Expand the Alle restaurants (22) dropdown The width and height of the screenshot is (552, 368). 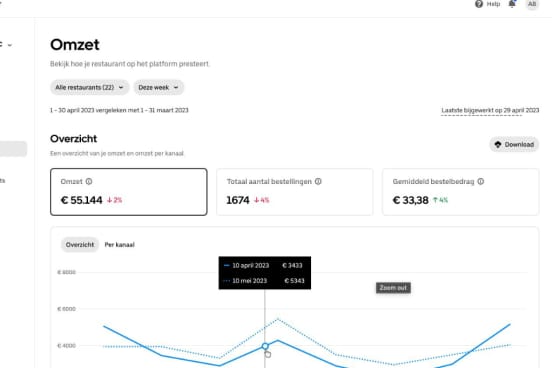[90, 87]
